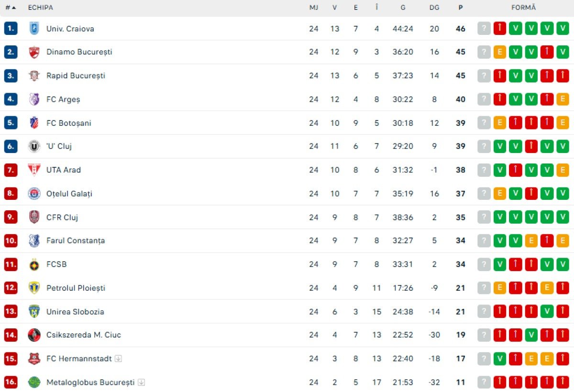The height and width of the screenshot is (392, 574).
Task: Select the Oțelul Galați crest
Action: tap(33, 194)
